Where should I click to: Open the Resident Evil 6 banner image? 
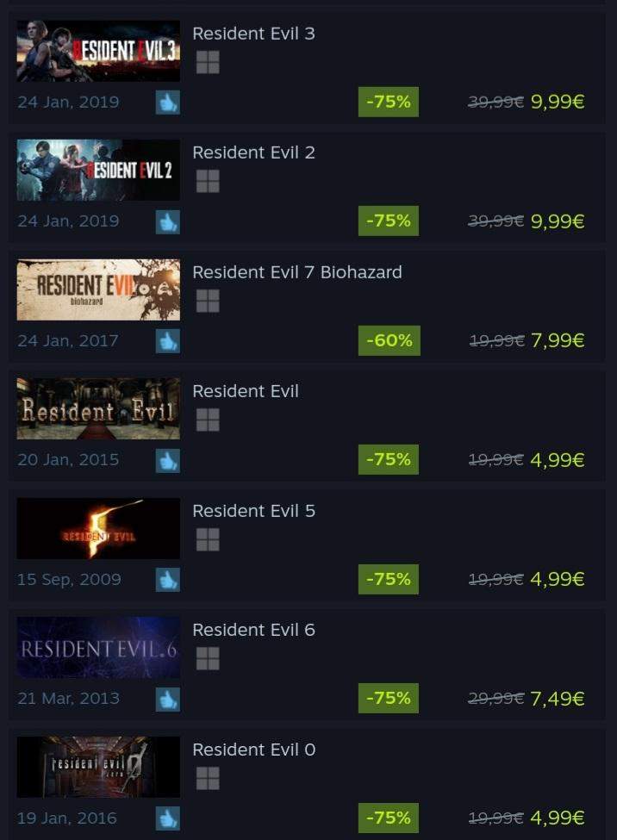(98, 648)
